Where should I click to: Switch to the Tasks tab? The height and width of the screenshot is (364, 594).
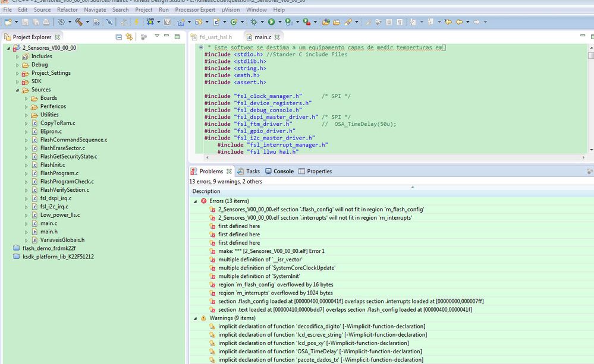point(249,172)
